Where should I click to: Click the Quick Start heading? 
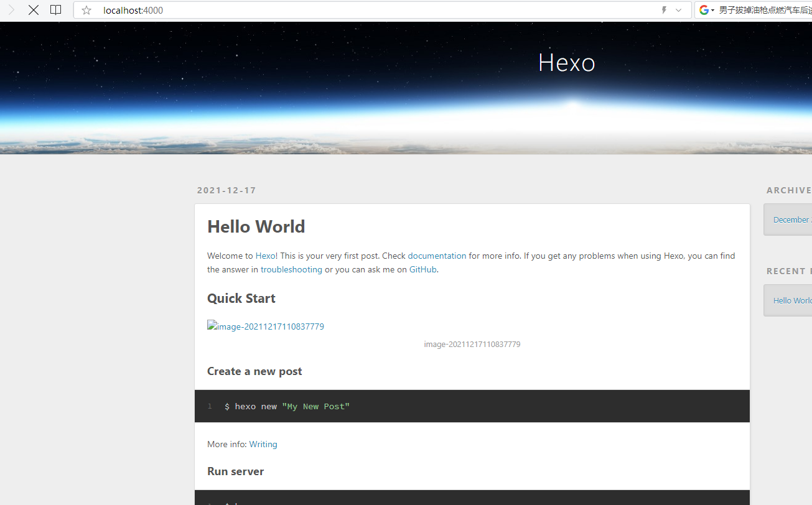coord(241,299)
